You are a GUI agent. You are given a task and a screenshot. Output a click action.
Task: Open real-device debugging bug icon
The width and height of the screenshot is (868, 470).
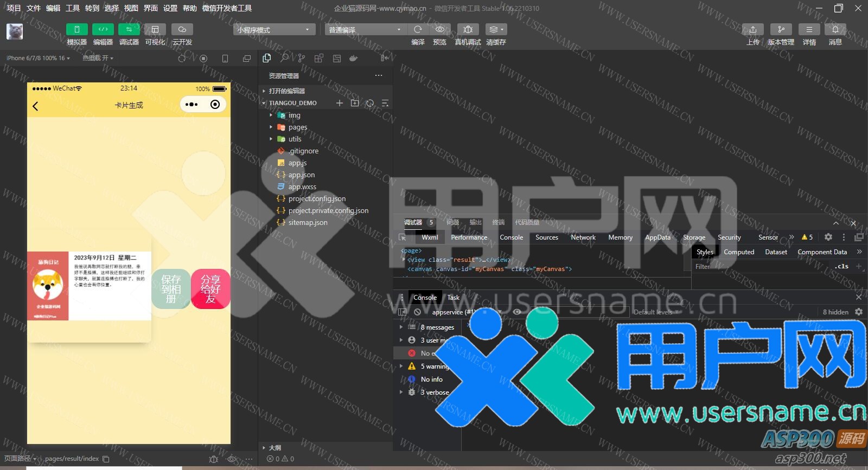[468, 29]
